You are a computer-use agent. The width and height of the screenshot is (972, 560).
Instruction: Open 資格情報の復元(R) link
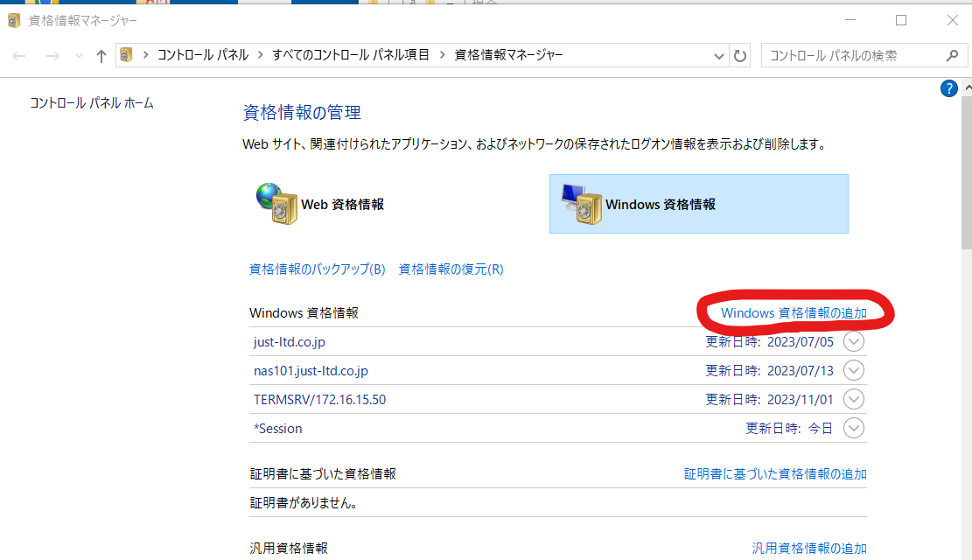click(451, 269)
